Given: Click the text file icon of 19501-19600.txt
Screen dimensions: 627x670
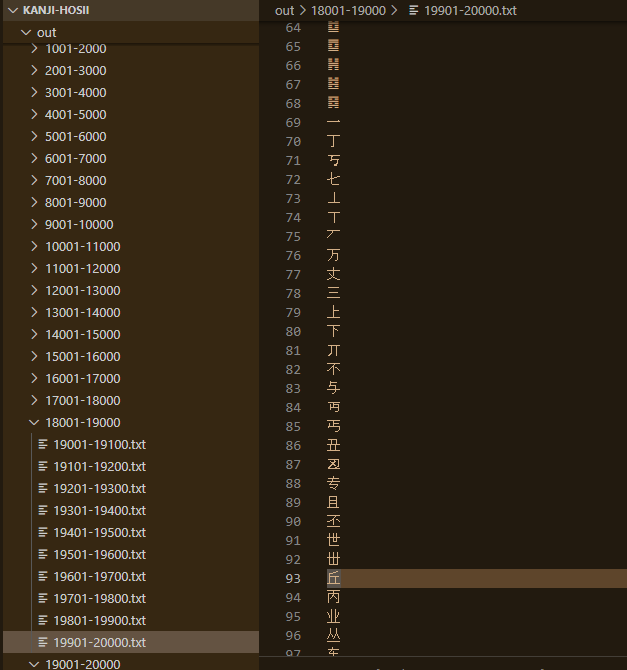Looking at the screenshot, I should (x=43, y=555).
